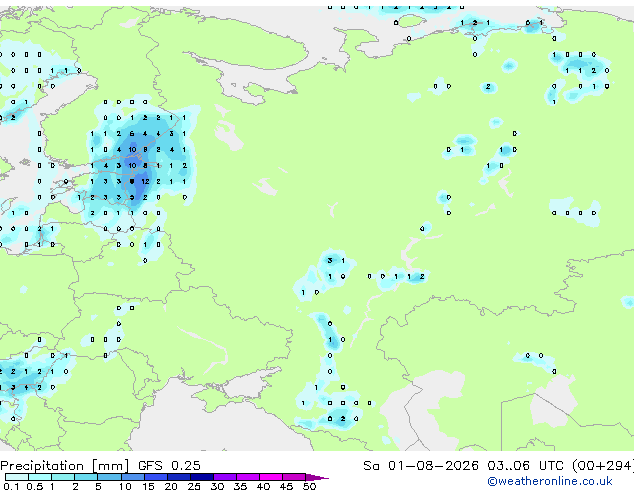634x490 pixels.
Task: Click the legend label '0.1'
Action: tap(12, 486)
